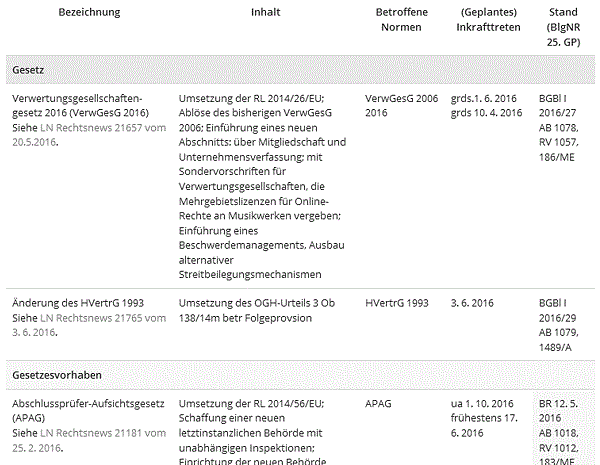The height and width of the screenshot is (465, 600).
Task: Open LN Rechtsnews 21657 link
Action: tap(89, 135)
